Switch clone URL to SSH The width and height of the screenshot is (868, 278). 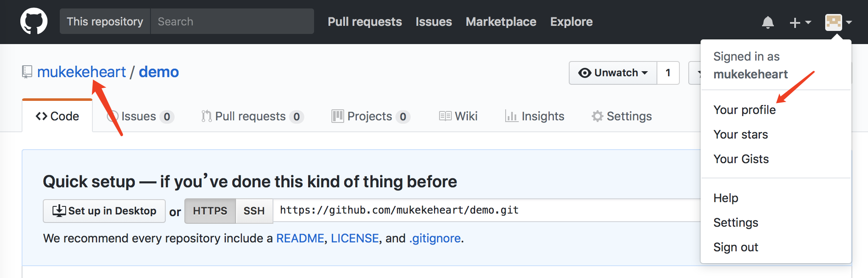[x=254, y=211]
